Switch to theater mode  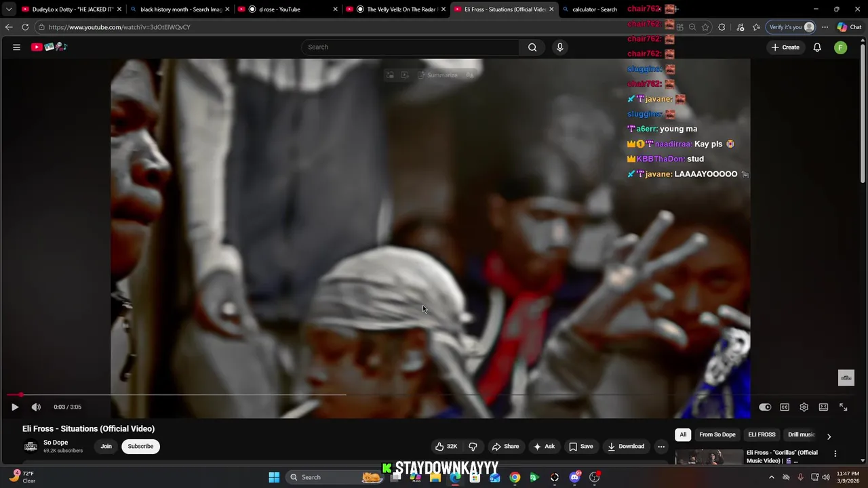tap(823, 407)
